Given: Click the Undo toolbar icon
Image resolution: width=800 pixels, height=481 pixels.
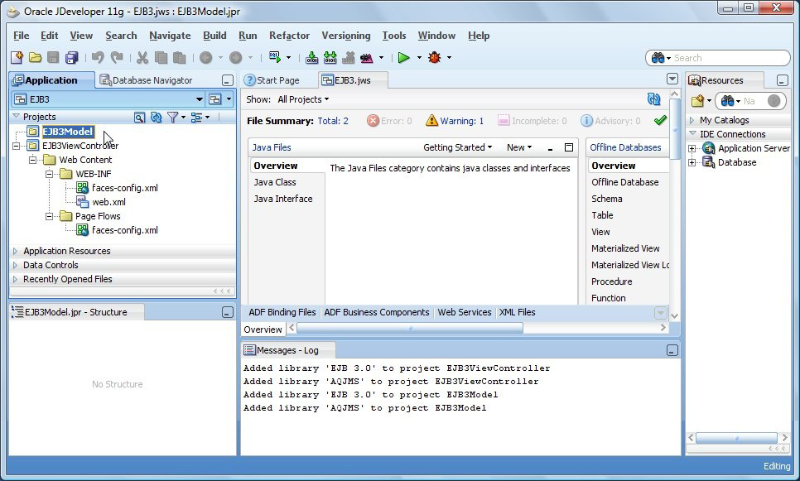Looking at the screenshot, I should coord(98,58).
